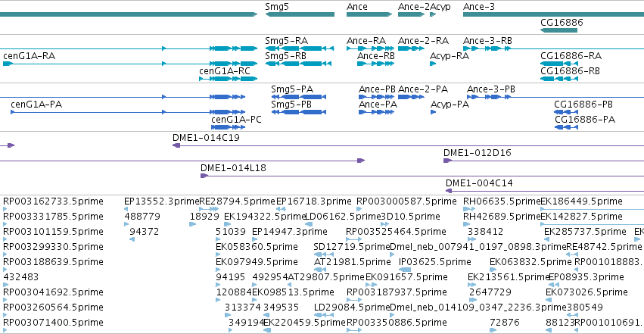
Task: Select the Smg5-RB transcript label
Action: point(285,56)
